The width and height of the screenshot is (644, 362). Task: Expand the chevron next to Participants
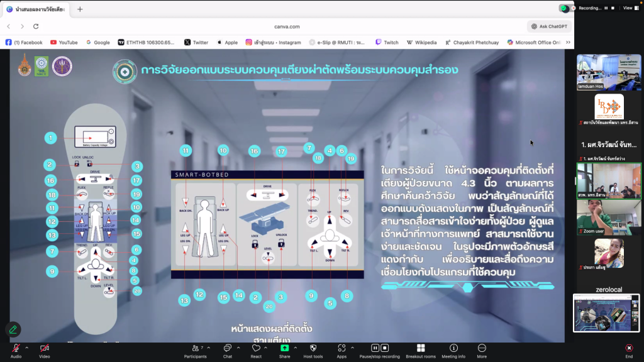(209, 348)
